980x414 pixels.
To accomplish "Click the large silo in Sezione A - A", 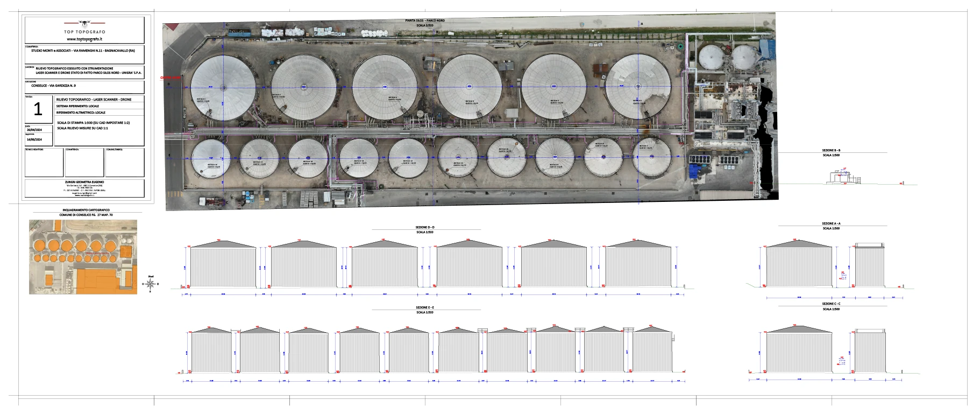I will coord(799,263).
